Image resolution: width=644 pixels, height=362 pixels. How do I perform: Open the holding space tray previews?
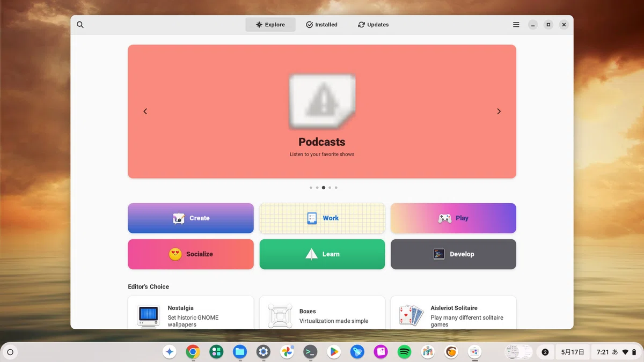coord(519,352)
